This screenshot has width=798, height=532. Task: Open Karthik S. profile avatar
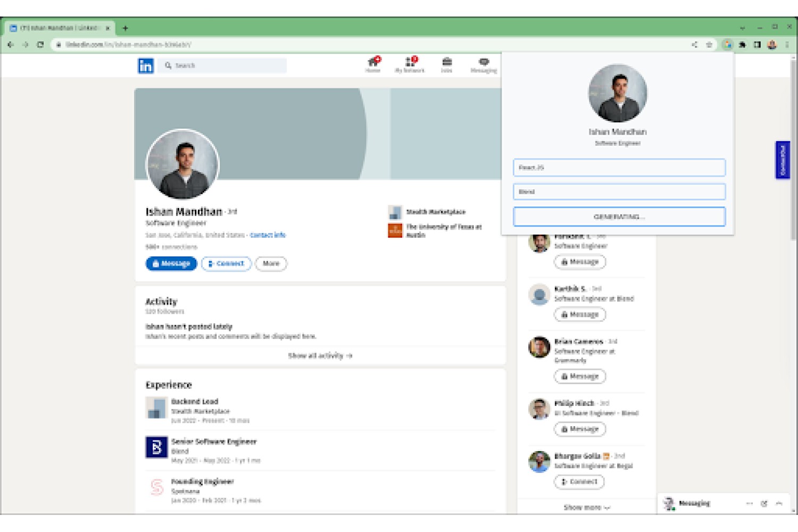(539, 294)
